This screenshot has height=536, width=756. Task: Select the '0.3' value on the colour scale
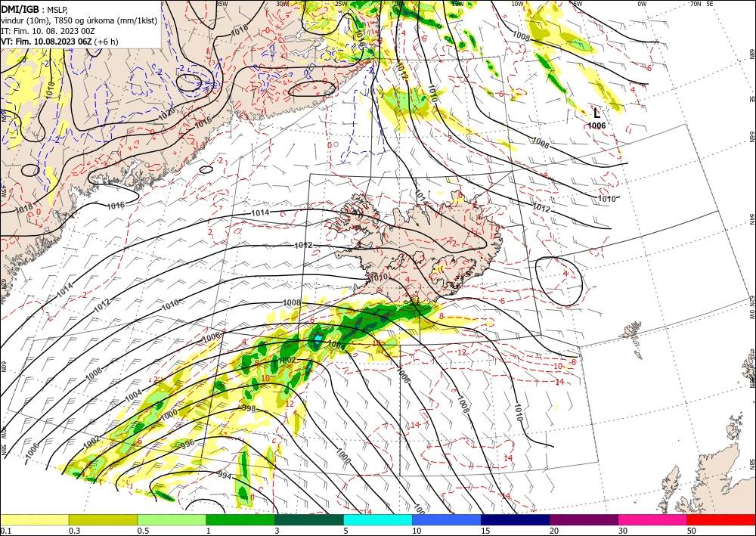[x=74, y=531]
